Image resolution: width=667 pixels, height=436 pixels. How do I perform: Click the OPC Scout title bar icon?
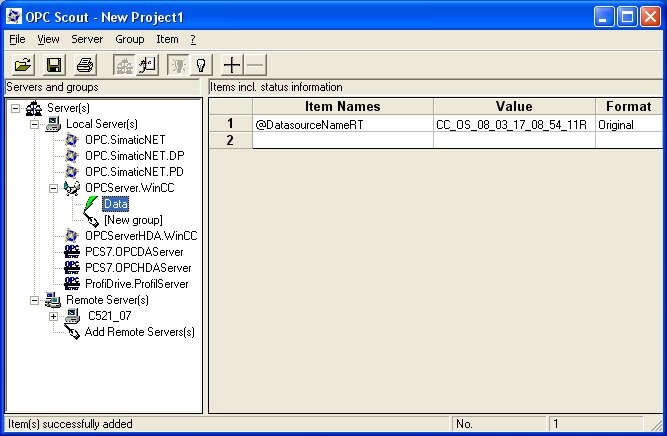pyautogui.click(x=14, y=17)
